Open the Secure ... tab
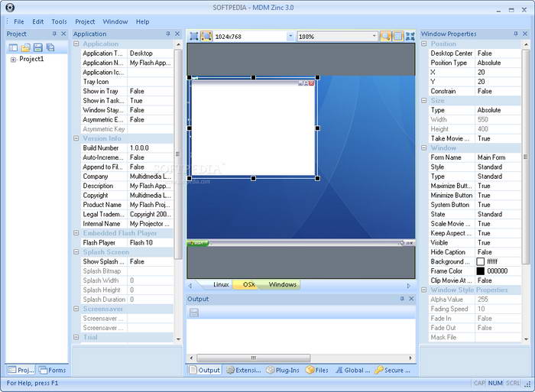The width and height of the screenshot is (535, 392). (392, 370)
